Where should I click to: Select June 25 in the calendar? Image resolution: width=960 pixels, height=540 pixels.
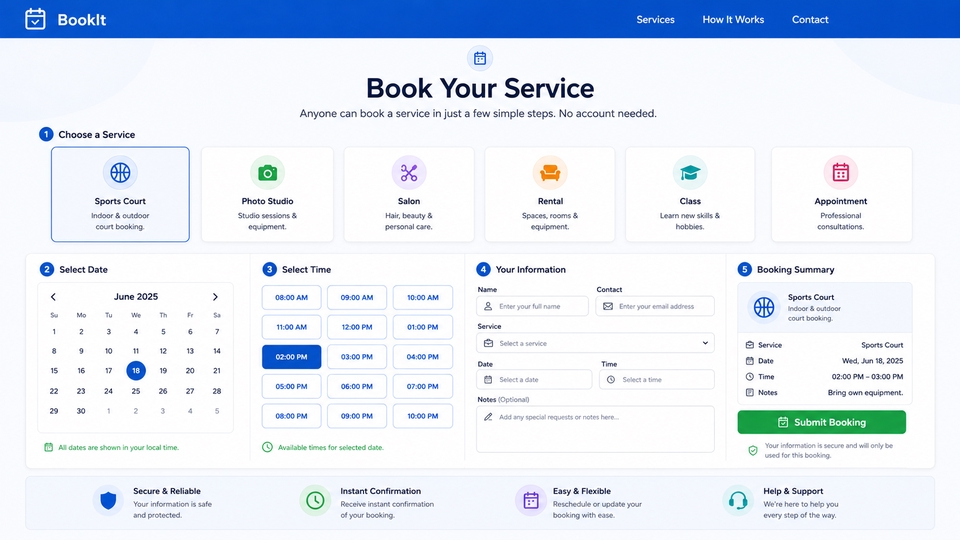[136, 391]
